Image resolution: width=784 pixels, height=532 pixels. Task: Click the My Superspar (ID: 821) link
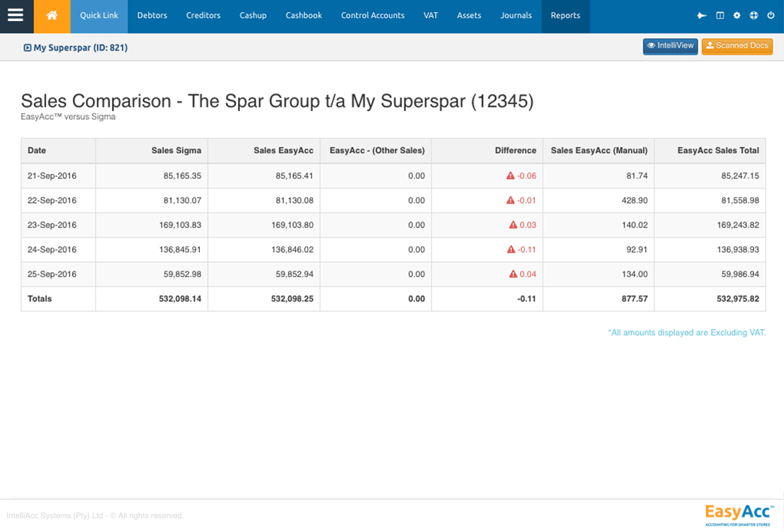click(x=81, y=48)
